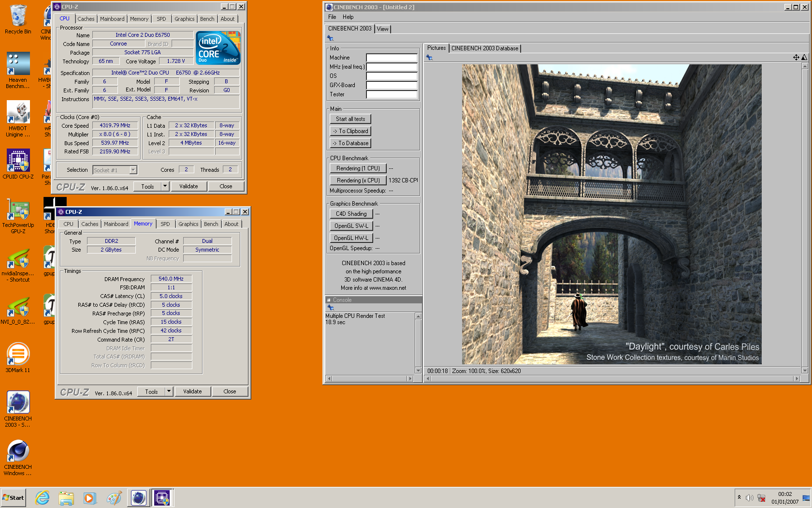
Task: Open Tools dropdown arrow in upper CPU-Z
Action: [x=165, y=186]
